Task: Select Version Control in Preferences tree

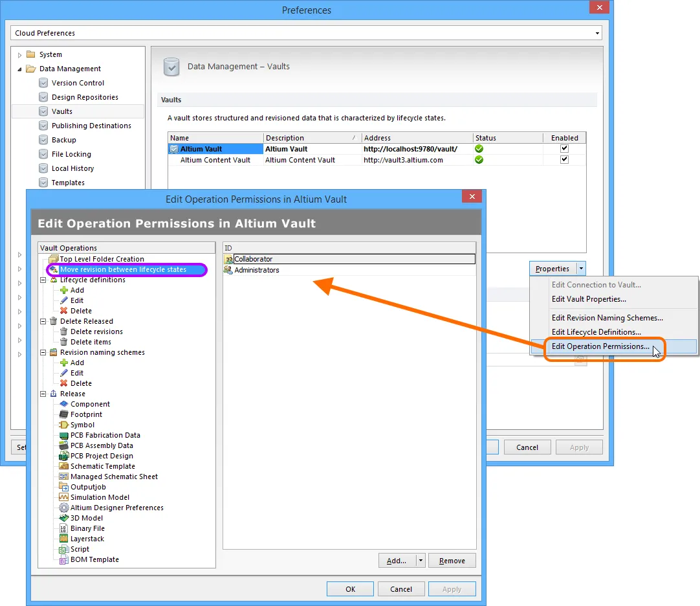Action: pos(78,83)
